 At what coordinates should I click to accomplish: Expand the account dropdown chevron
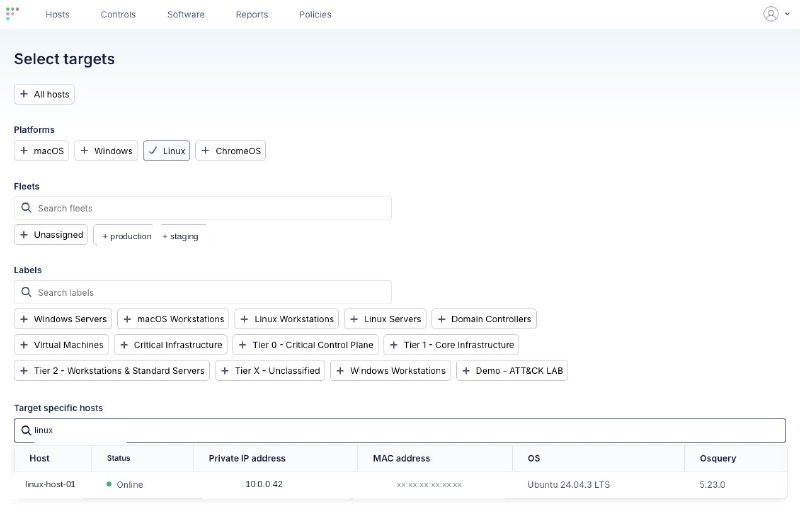coord(787,14)
